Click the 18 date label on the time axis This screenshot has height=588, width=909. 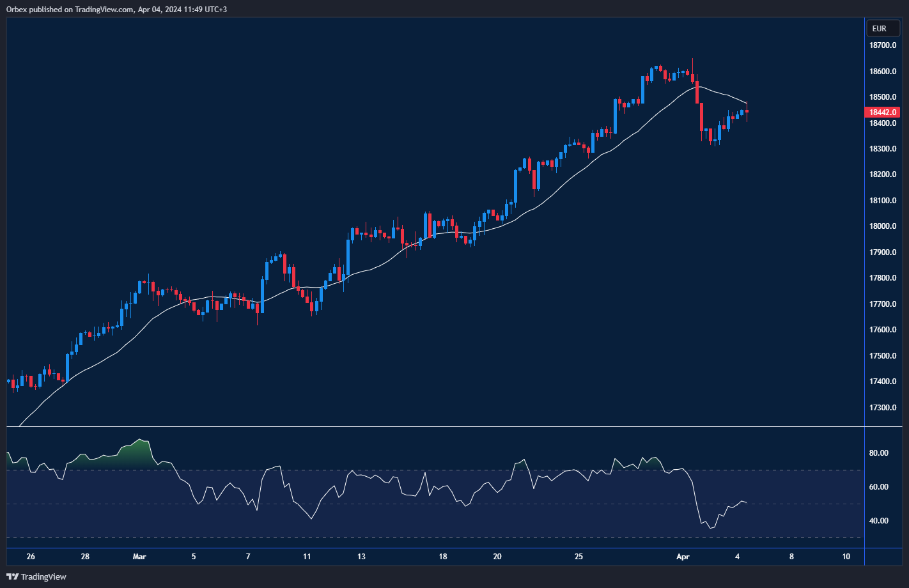click(x=443, y=557)
